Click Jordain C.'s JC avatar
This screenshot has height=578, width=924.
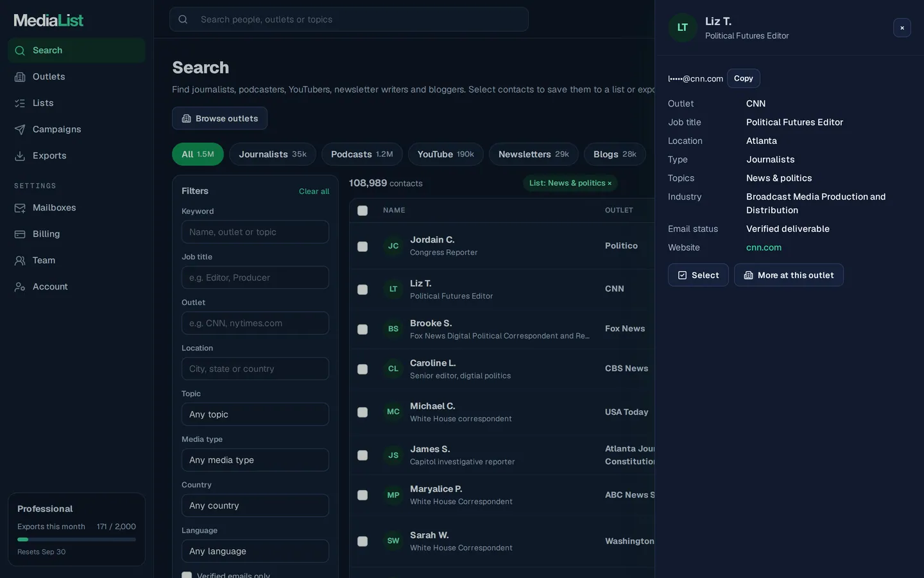[x=393, y=246]
